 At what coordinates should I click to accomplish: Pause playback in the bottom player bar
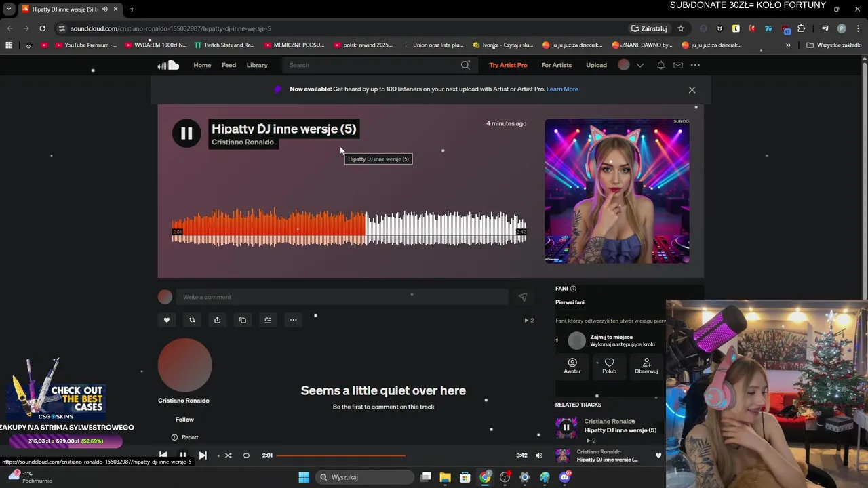click(x=182, y=455)
